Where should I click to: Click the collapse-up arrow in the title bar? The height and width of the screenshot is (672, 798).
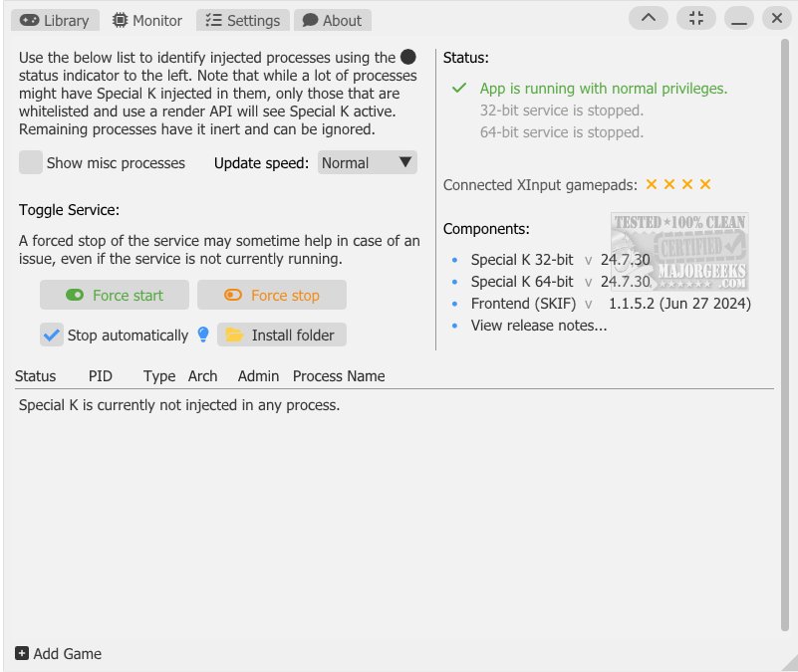tap(649, 18)
